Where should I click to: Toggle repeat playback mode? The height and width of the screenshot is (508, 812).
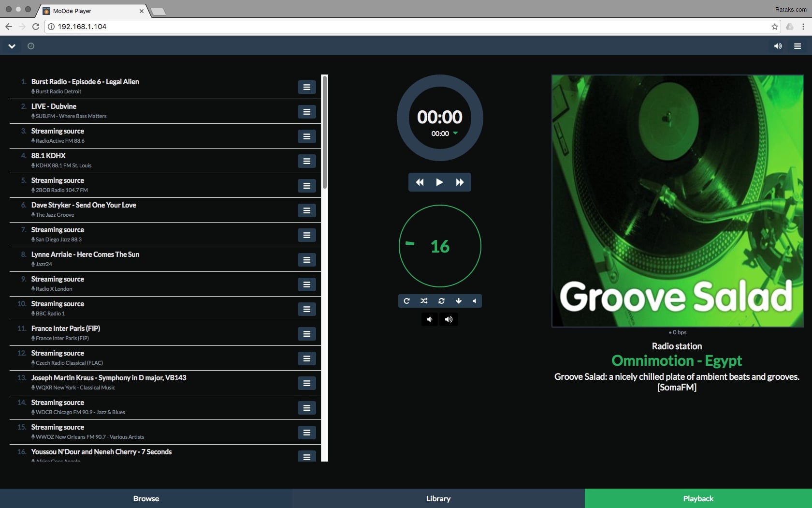pyautogui.click(x=406, y=301)
